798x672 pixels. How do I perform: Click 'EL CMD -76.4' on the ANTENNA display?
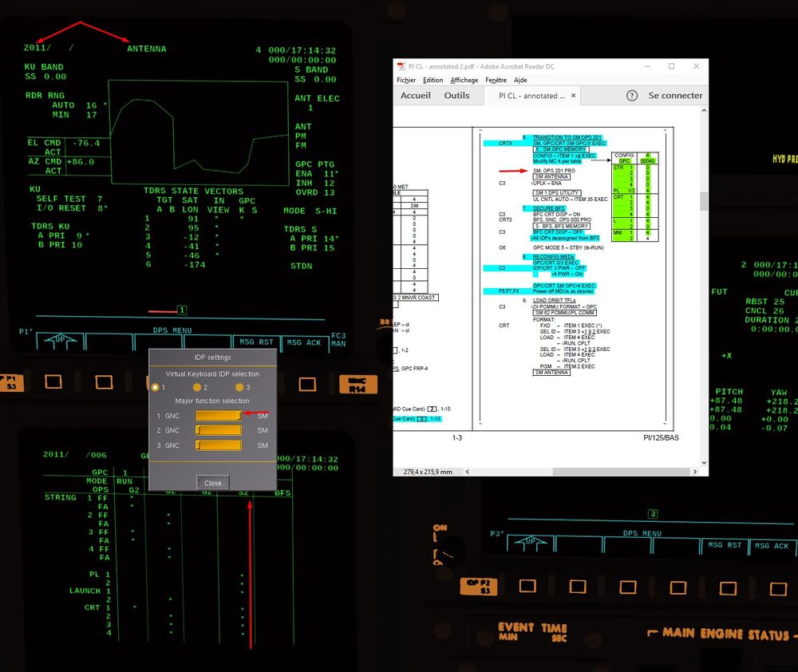pos(64,143)
